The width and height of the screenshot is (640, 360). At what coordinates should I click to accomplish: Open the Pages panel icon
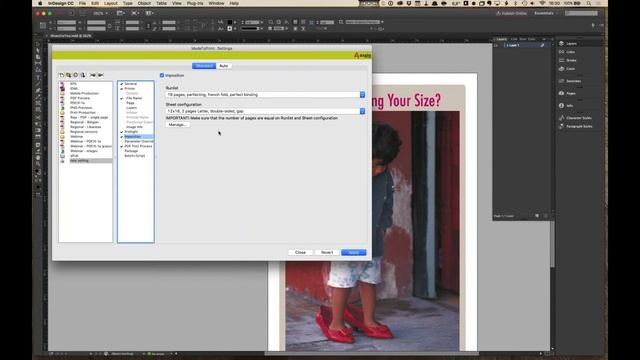[x=562, y=93]
